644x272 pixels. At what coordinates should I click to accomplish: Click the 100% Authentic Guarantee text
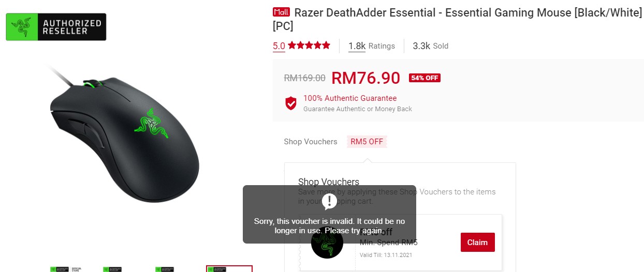tap(350, 98)
